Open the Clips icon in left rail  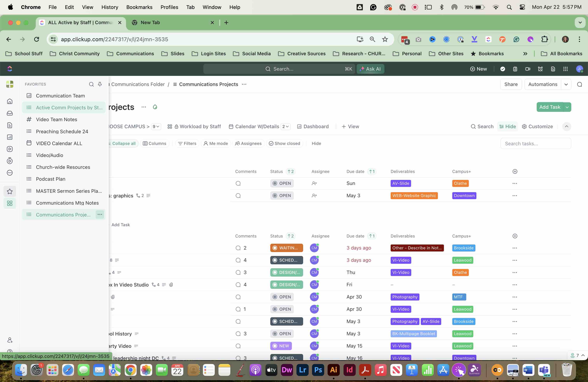pos(10,149)
